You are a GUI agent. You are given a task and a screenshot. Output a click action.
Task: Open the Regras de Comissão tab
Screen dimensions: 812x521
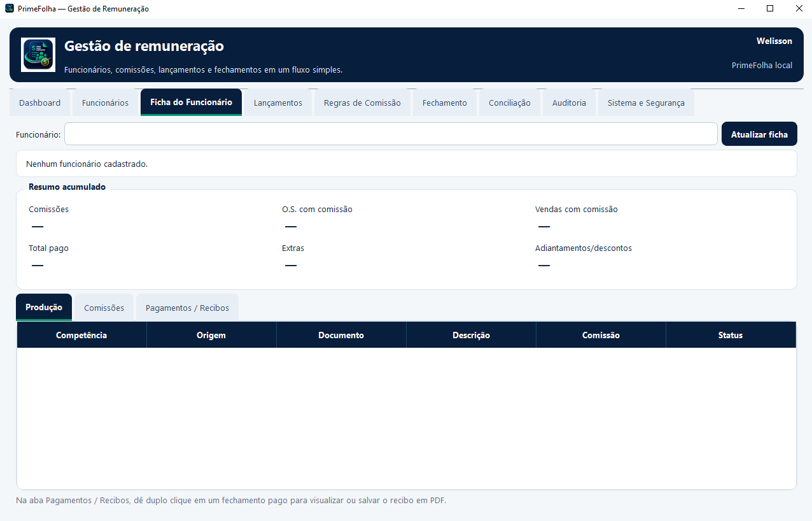362,103
